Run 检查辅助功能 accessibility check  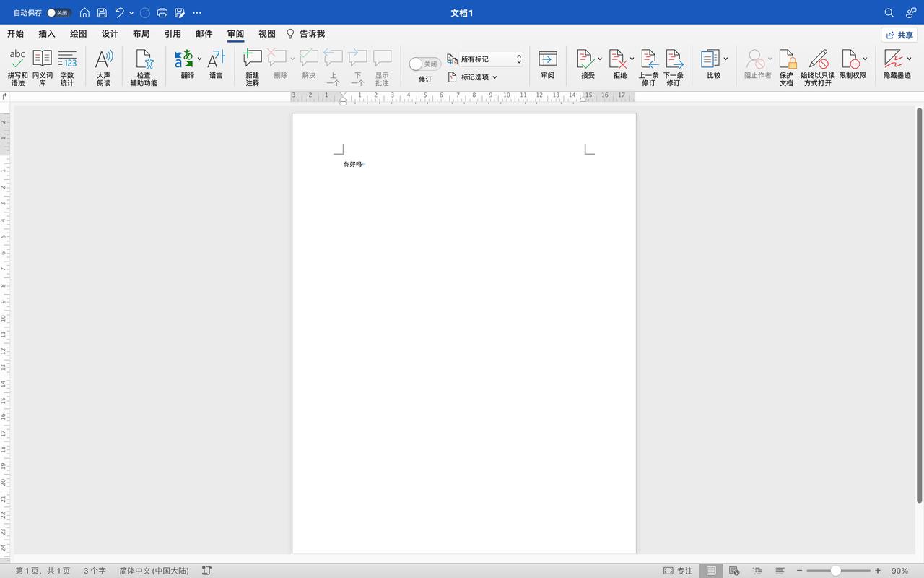pyautogui.click(x=144, y=68)
